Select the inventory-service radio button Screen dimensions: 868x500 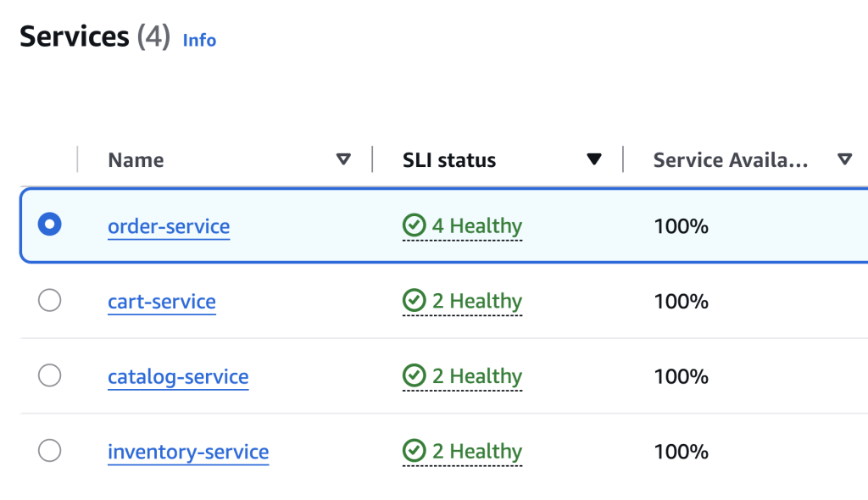[x=50, y=451]
